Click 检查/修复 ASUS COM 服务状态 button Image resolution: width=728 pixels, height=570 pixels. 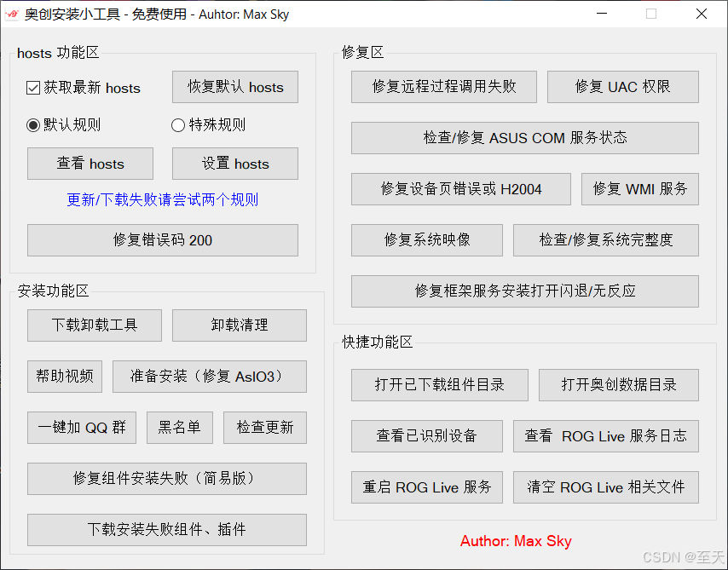pos(524,138)
